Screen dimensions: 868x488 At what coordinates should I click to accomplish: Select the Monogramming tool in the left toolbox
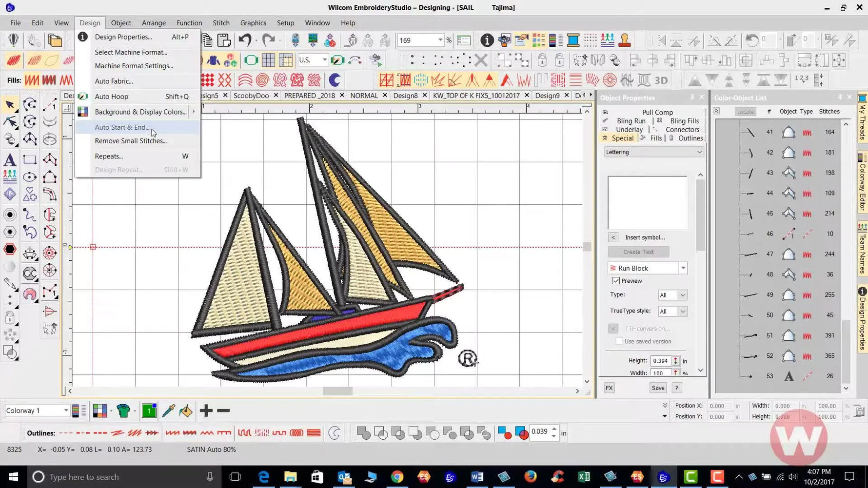(x=10, y=193)
